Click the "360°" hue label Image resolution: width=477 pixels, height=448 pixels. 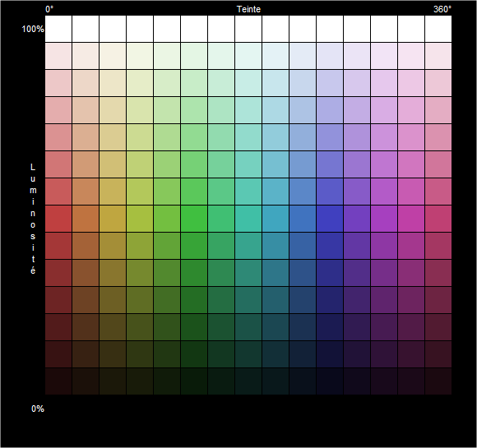point(442,9)
